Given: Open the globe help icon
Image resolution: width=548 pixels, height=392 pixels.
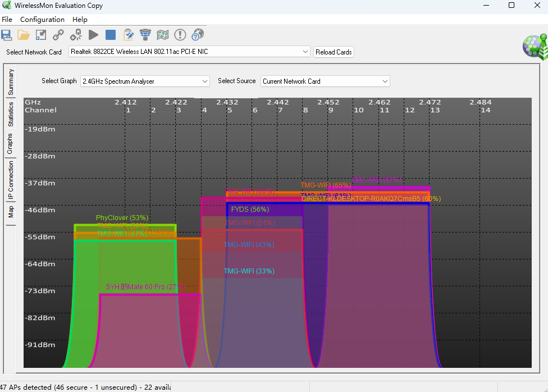Looking at the screenshot, I should tap(198, 35).
